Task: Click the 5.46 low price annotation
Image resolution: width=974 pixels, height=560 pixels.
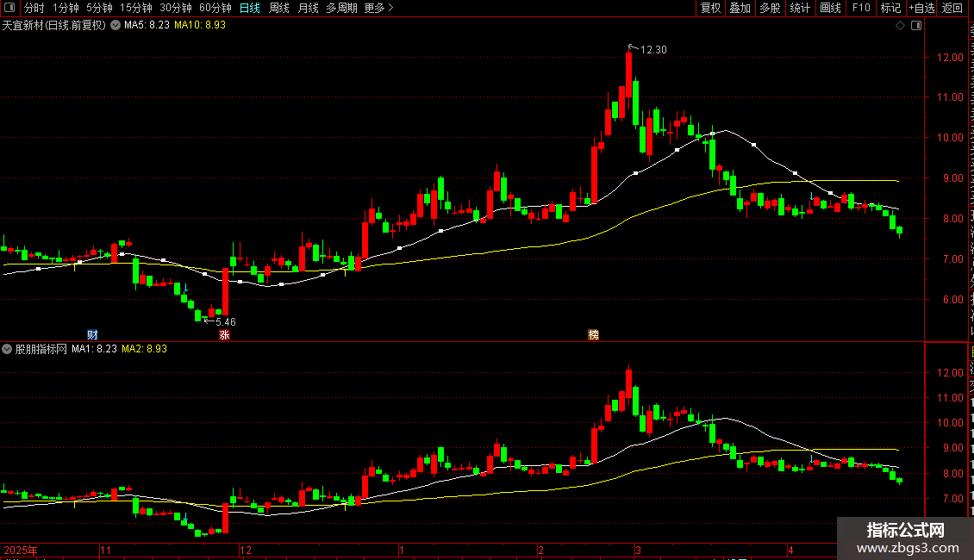Action: pos(226,321)
